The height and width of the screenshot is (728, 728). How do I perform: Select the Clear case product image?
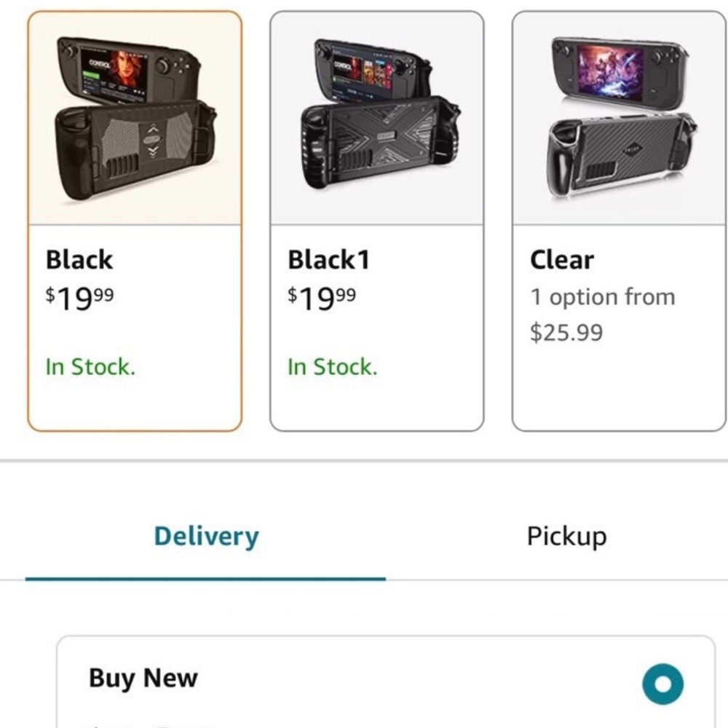[619, 119]
